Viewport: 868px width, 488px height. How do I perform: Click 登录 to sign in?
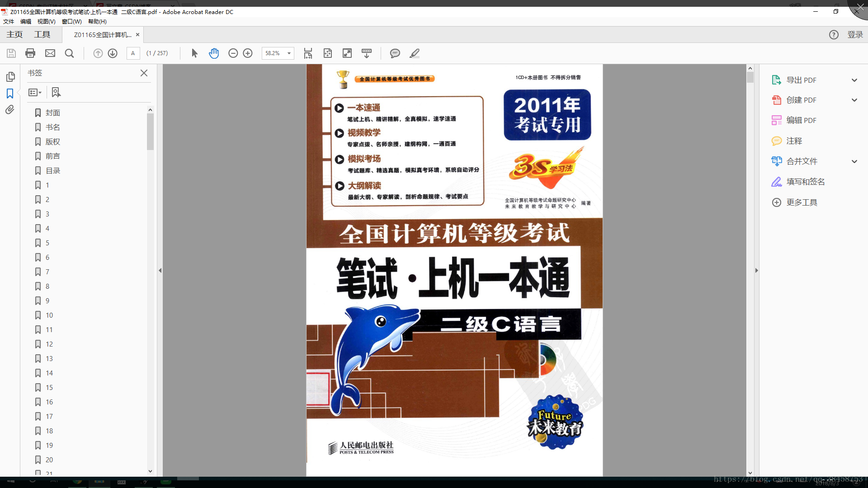855,35
